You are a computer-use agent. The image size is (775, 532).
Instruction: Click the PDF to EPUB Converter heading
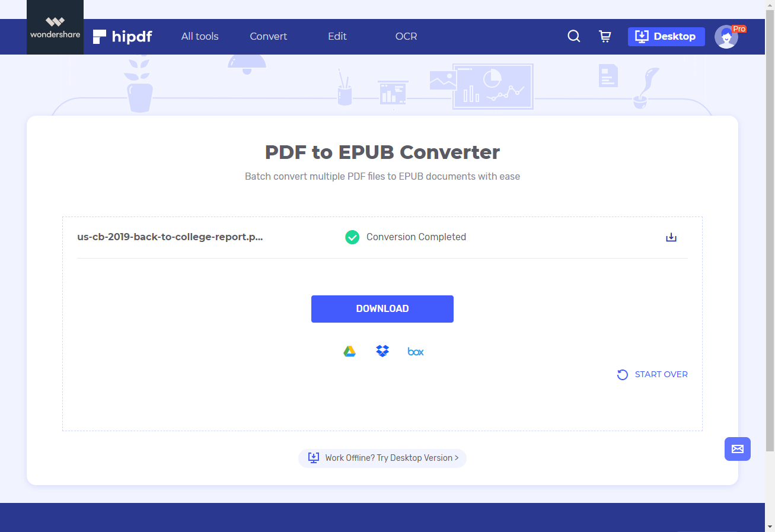point(382,152)
